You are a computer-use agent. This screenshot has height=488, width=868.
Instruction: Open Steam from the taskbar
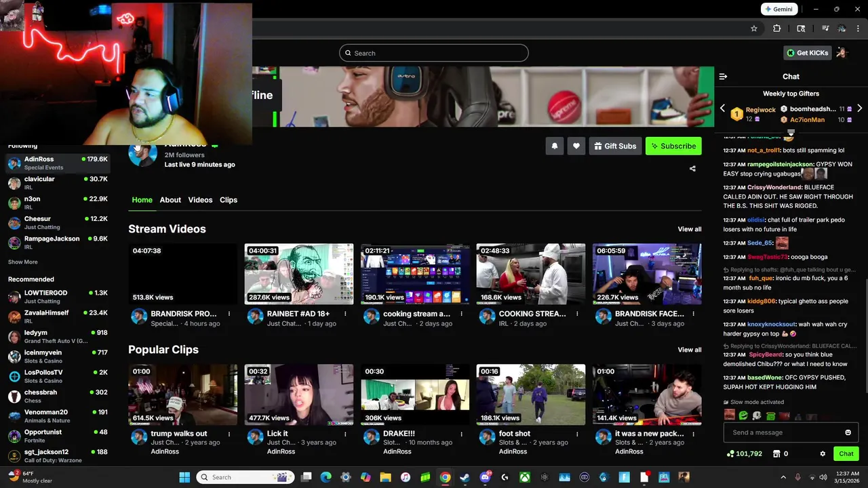(x=465, y=477)
